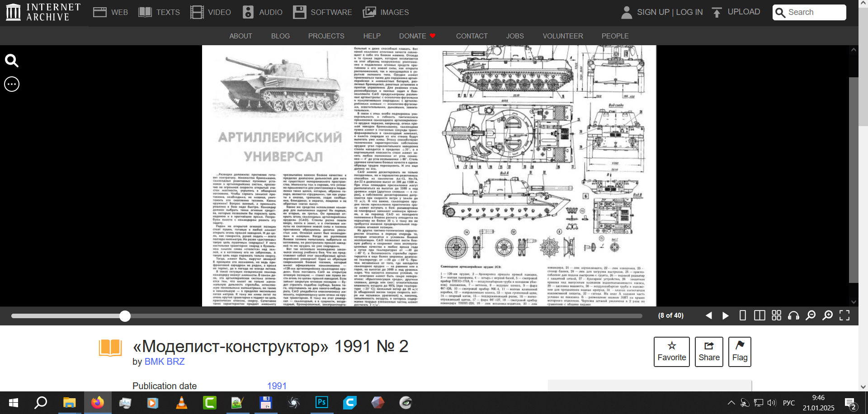Image resolution: width=868 pixels, height=414 pixels.
Task: Switch the РУС input language
Action: tap(789, 403)
